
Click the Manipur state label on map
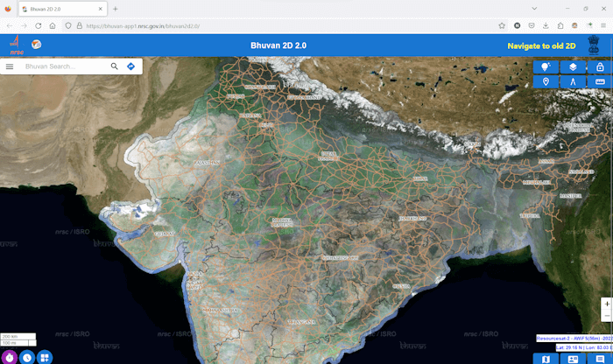coord(570,196)
